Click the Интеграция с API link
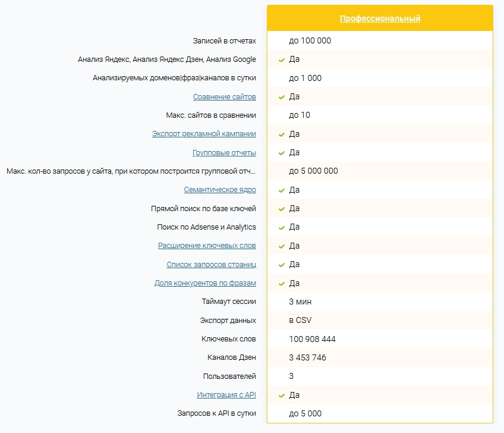This screenshot has width=504, height=433. [226, 395]
